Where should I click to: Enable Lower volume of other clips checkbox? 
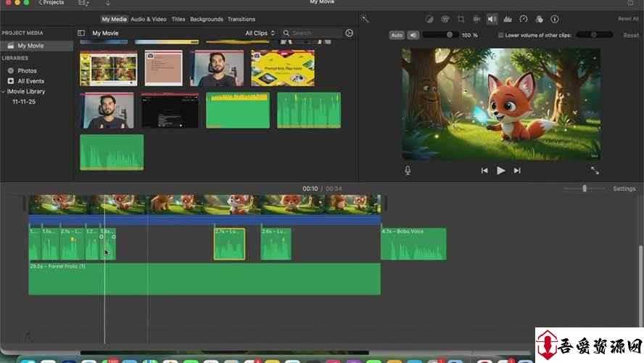pyautogui.click(x=501, y=35)
